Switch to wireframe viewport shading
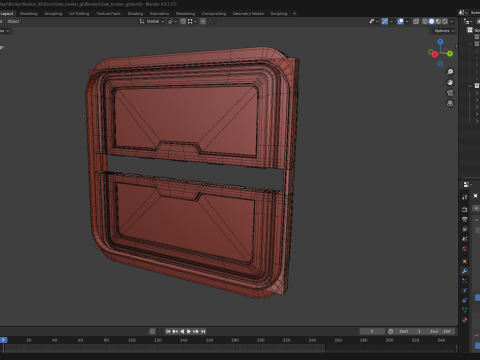Image resolution: width=480 pixels, height=360 pixels. (425, 21)
